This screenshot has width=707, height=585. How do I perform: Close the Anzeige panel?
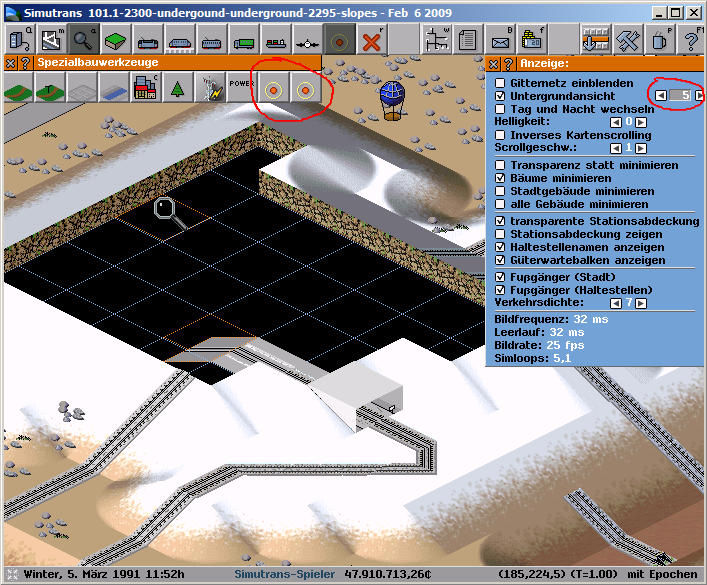click(491, 63)
